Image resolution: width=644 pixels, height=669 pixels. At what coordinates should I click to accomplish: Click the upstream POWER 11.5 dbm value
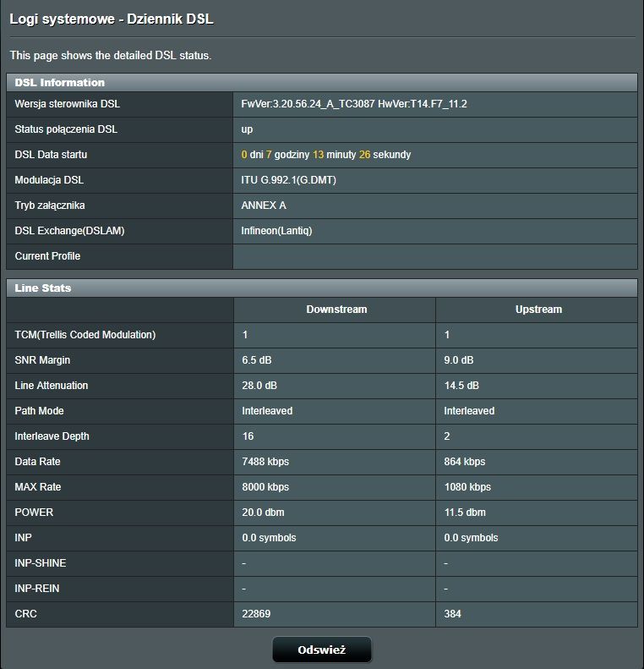pyautogui.click(x=465, y=513)
